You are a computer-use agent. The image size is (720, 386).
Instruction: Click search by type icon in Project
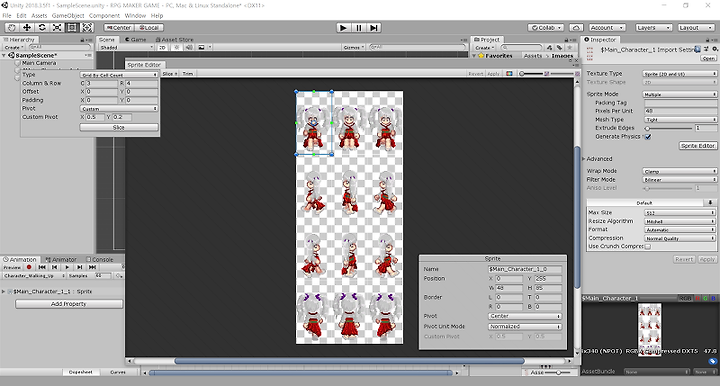(550, 47)
